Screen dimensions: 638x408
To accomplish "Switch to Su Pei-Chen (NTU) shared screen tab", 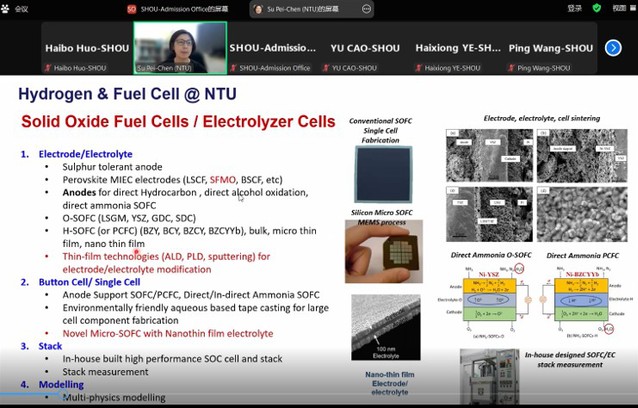I will point(300,8).
